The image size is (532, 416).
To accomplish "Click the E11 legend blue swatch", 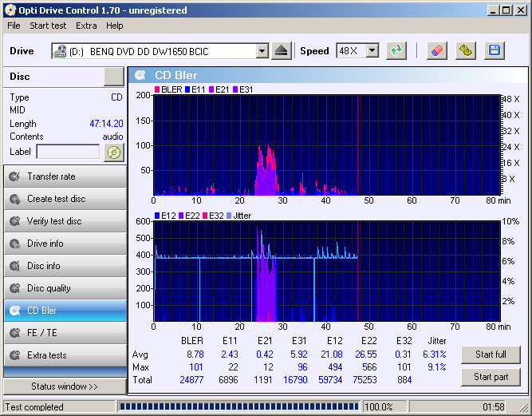I will pos(187,89).
